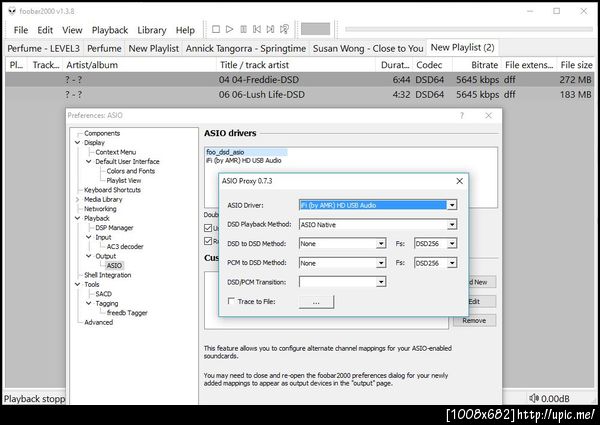The height and width of the screenshot is (425, 600).
Task: Select Components in preferences tree
Action: click(102, 133)
